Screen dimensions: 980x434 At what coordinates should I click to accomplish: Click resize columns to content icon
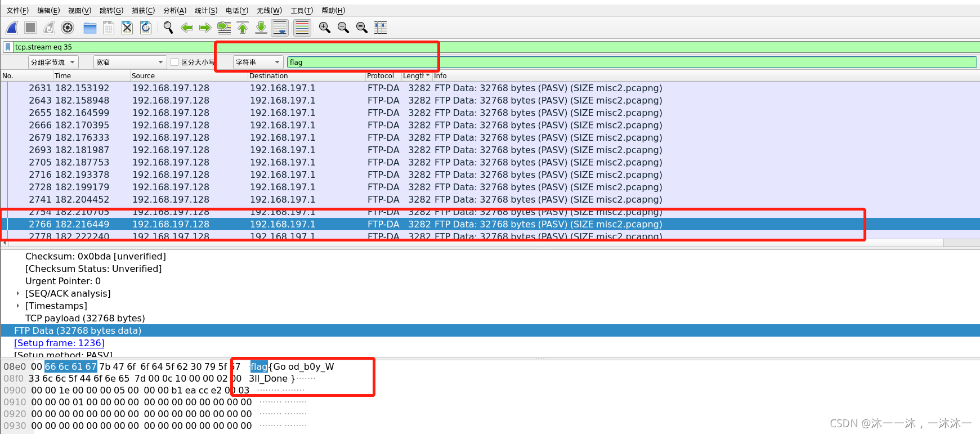(x=381, y=28)
